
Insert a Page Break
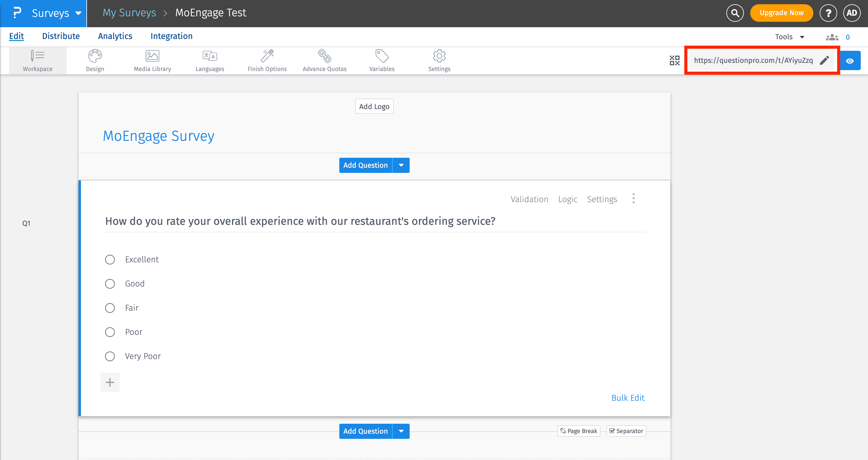(579, 431)
